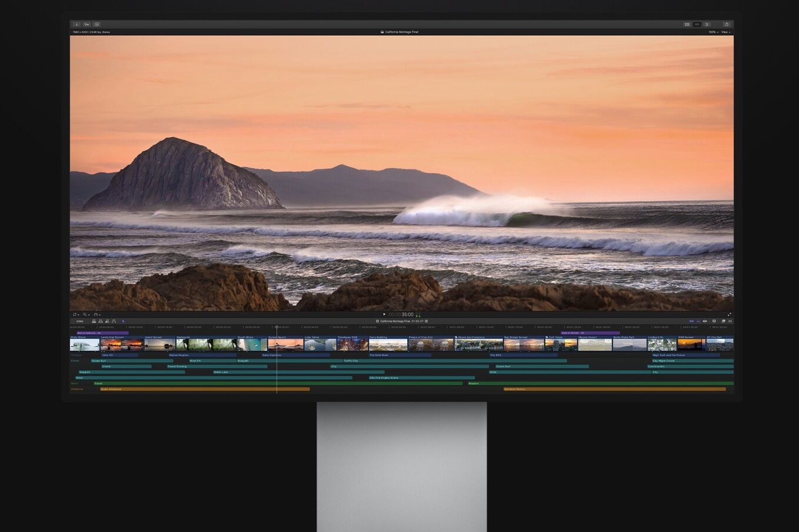Viewport: 799px width, 532px height.
Task: Open the View options dropdown
Action: click(726, 32)
